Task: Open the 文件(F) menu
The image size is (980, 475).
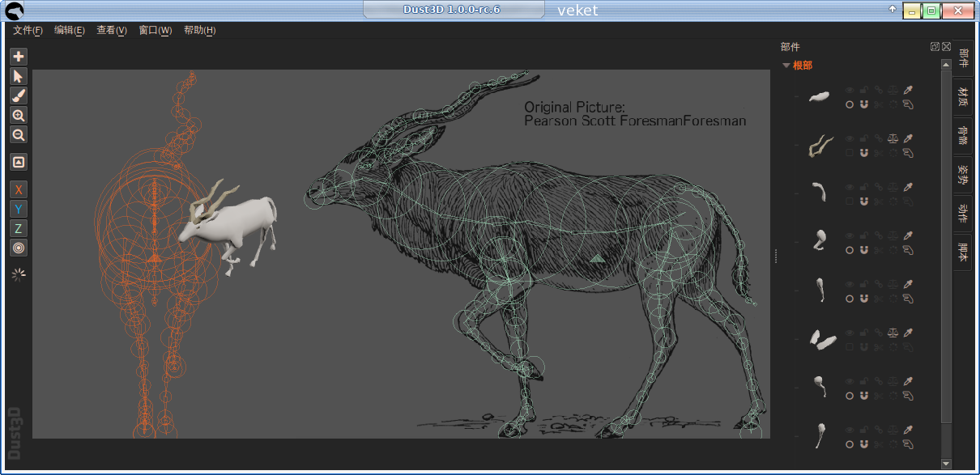Action: (28, 31)
